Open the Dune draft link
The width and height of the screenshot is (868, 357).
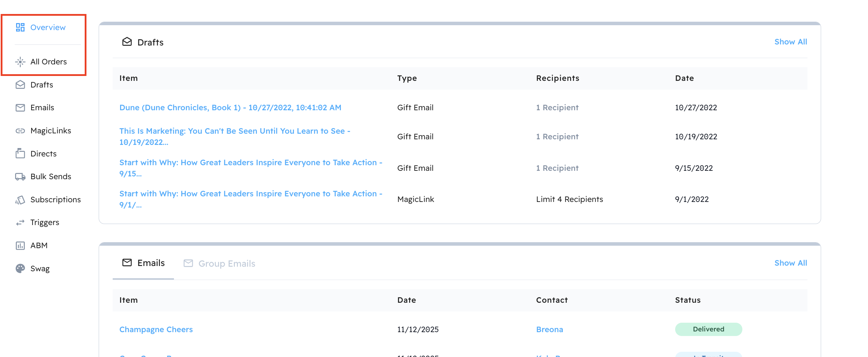(x=230, y=108)
